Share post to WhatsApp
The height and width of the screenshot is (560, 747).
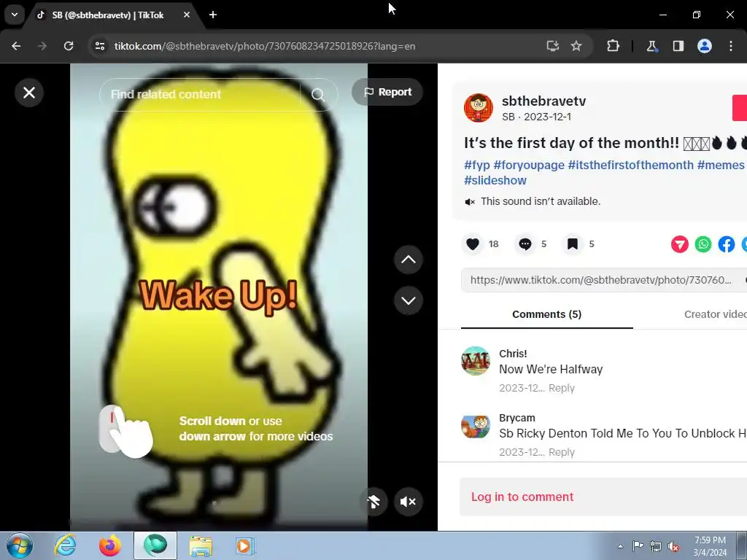(703, 244)
